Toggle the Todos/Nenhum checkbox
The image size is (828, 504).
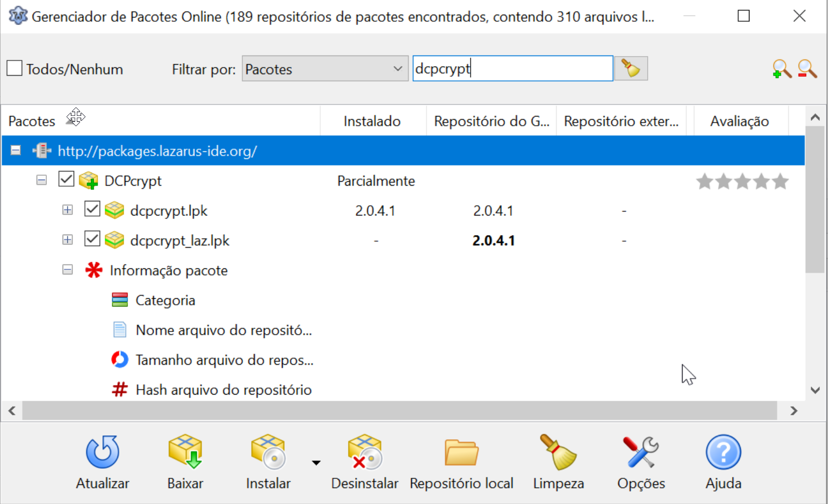click(x=14, y=67)
